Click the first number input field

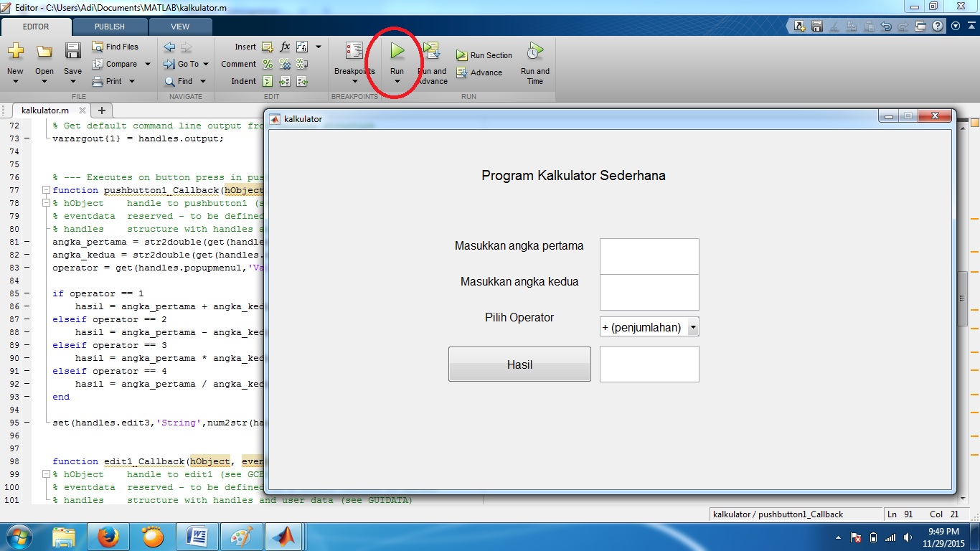[649, 256]
